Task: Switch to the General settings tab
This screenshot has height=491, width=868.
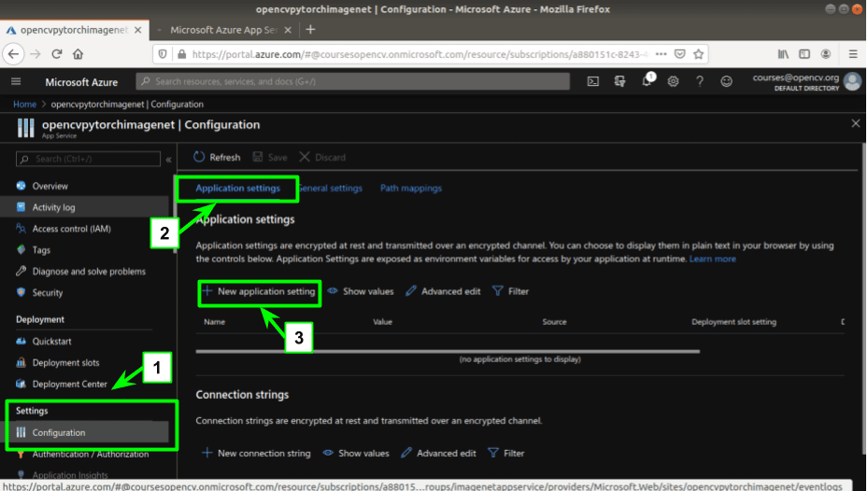Action: 330,188
